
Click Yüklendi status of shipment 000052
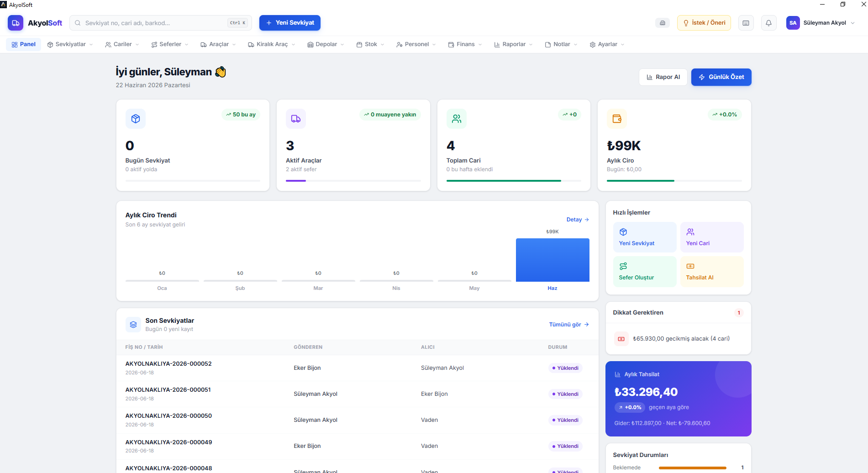[x=565, y=368]
